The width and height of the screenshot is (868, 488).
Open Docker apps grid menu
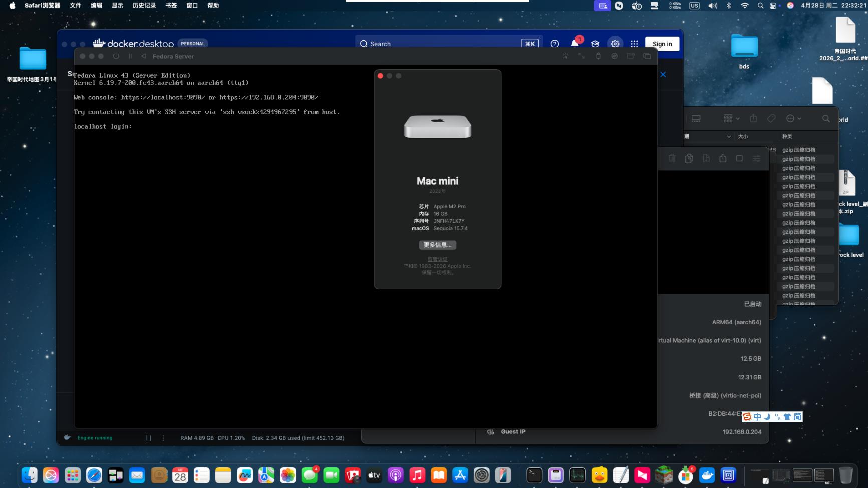(634, 44)
